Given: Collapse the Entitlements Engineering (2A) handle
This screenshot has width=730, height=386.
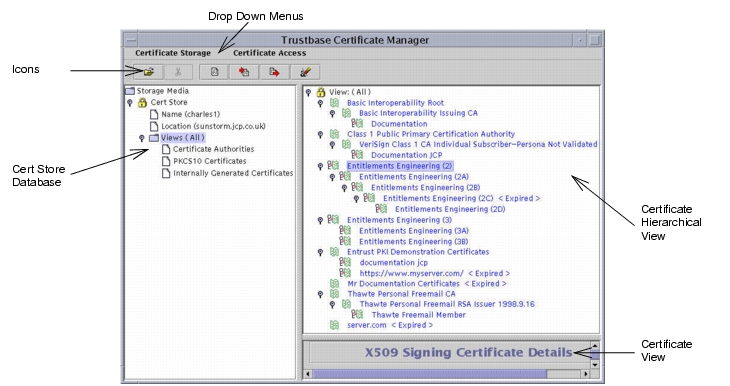Looking at the screenshot, I should [332, 177].
